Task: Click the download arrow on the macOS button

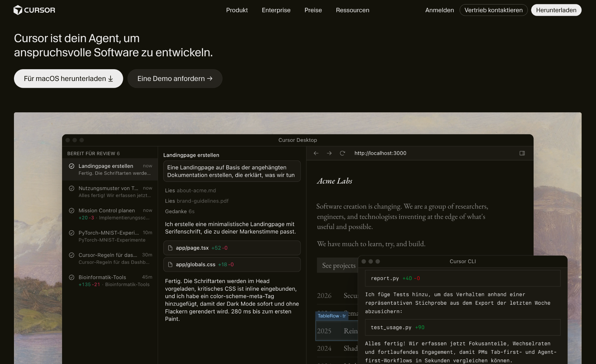Action: click(x=111, y=79)
